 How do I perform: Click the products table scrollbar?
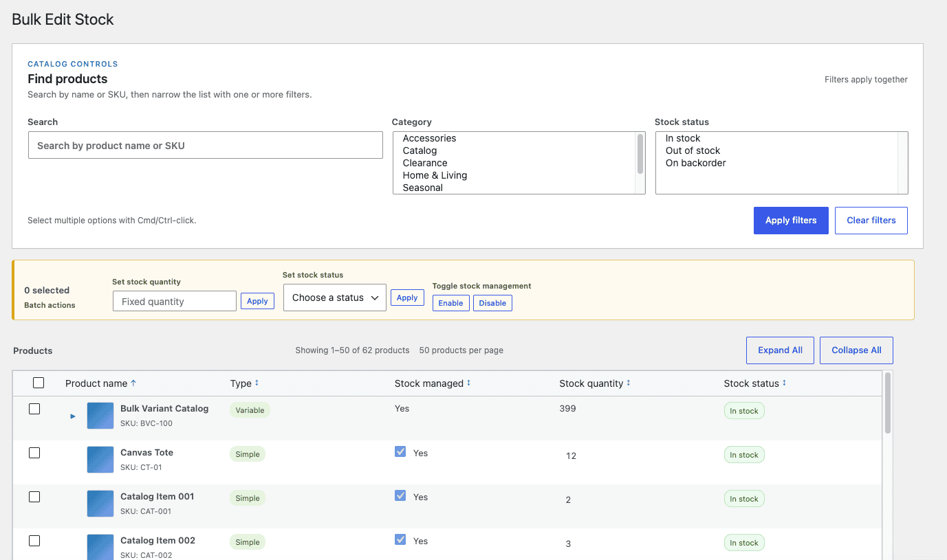(888, 403)
